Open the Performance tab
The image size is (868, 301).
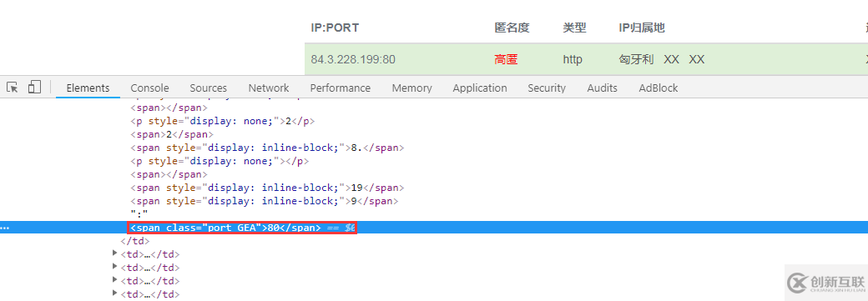(340, 88)
